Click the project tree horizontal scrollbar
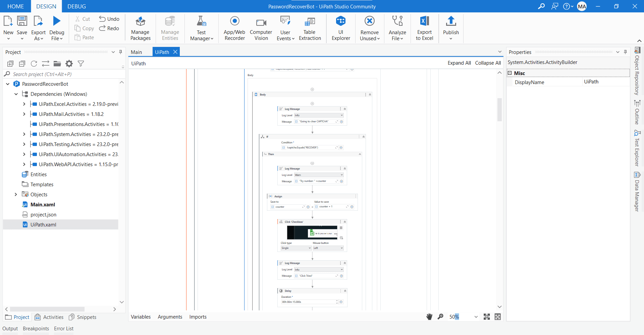The width and height of the screenshot is (644, 335). 47,309
